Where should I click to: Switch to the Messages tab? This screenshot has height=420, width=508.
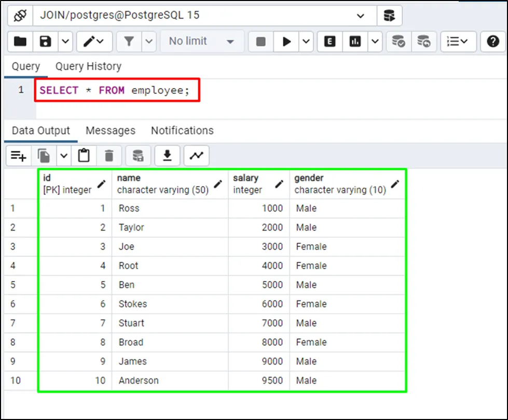[110, 131]
